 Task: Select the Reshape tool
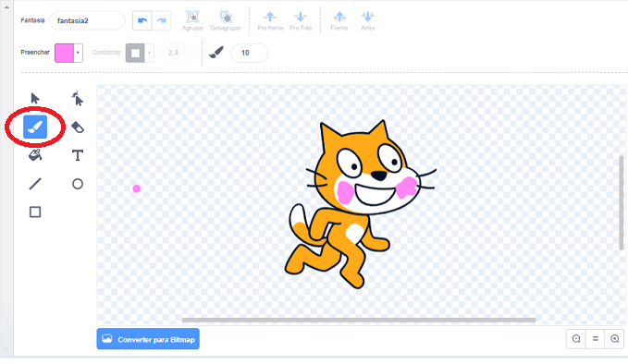pyautogui.click(x=78, y=99)
